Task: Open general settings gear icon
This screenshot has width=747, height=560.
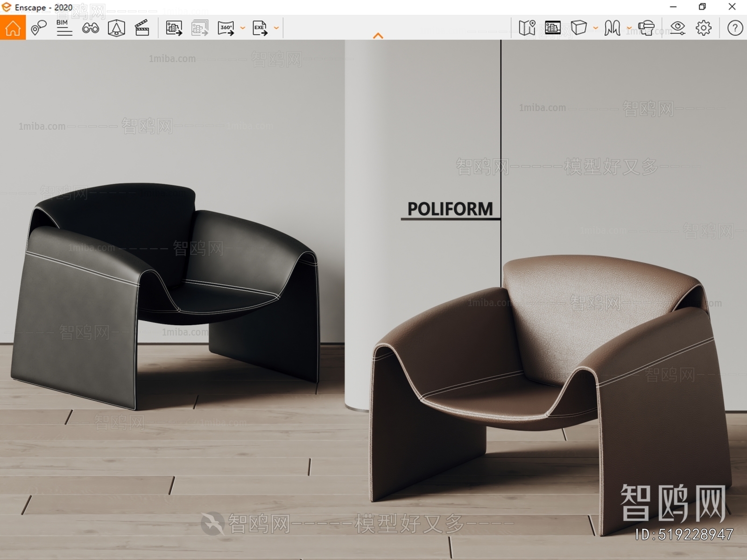Action: (704, 28)
